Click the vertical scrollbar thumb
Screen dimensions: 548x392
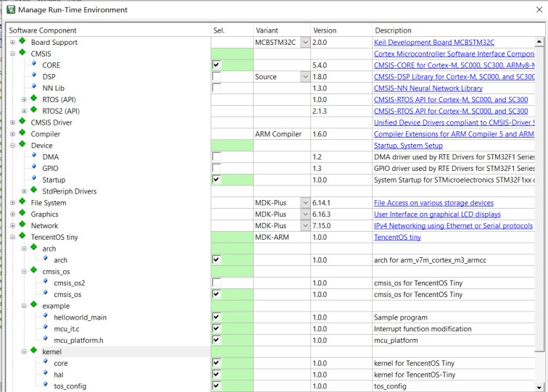click(x=539, y=199)
